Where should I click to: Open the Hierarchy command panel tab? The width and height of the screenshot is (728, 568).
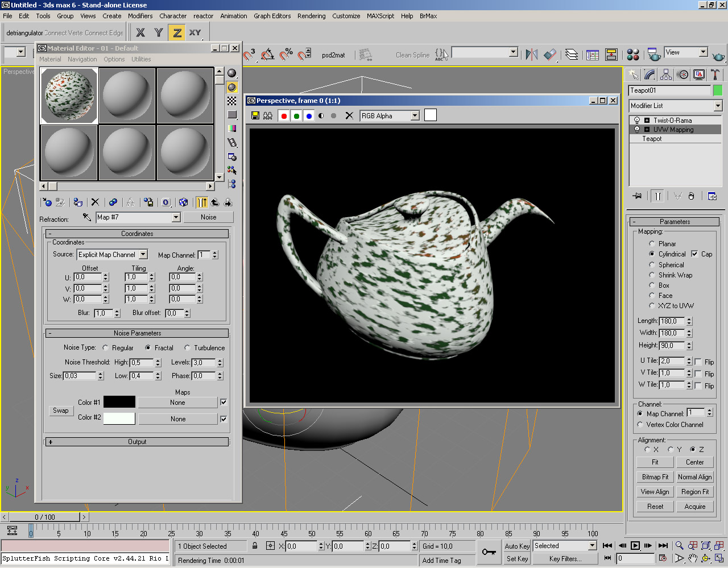coord(666,74)
